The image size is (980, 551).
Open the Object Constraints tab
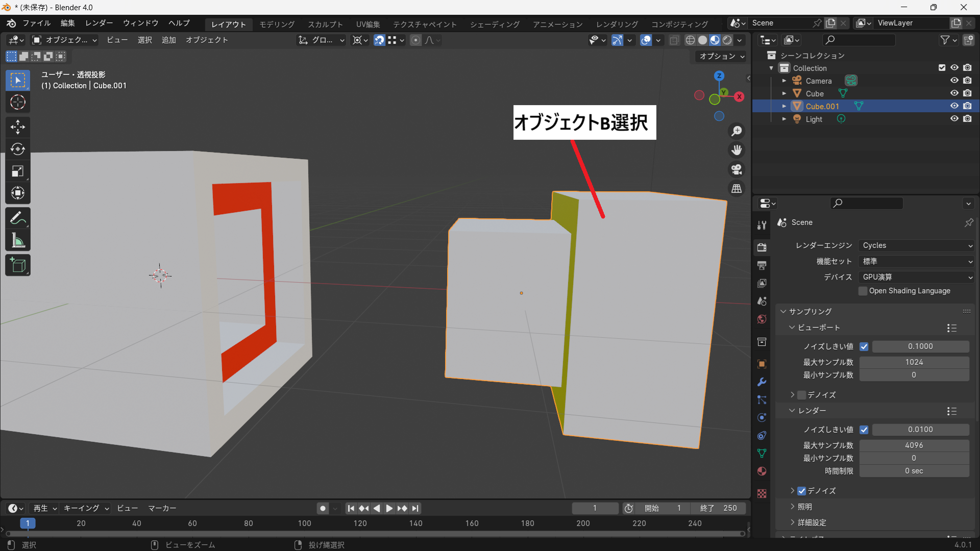pyautogui.click(x=762, y=435)
